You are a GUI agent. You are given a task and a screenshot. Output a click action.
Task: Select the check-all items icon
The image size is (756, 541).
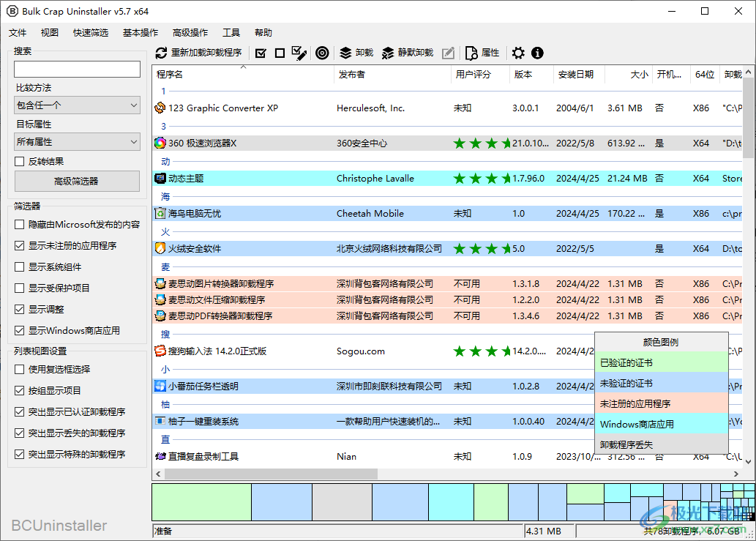pyautogui.click(x=260, y=53)
